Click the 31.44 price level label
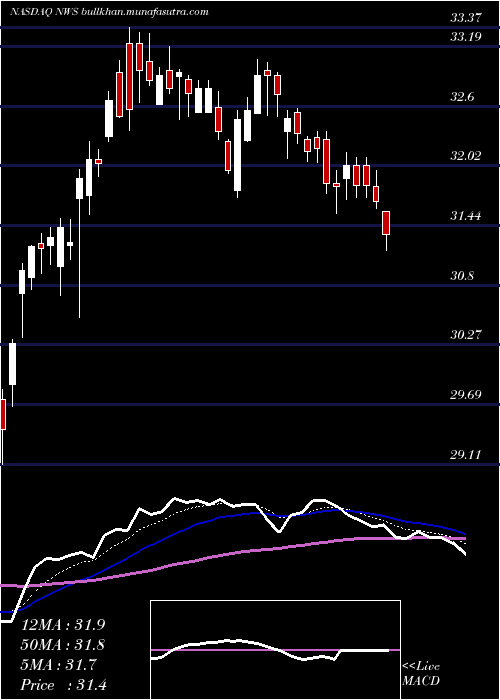This screenshot has width=500, height=700. [x=466, y=216]
